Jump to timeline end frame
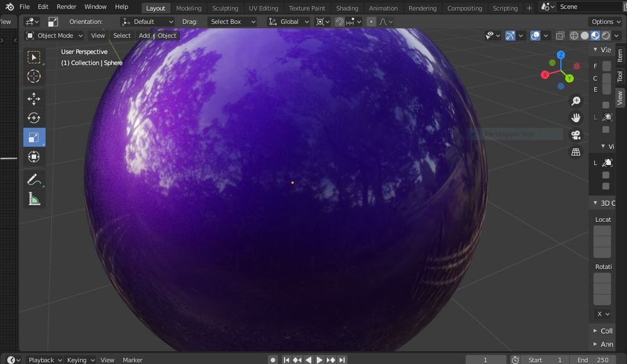The image size is (627, 364). [x=342, y=360]
